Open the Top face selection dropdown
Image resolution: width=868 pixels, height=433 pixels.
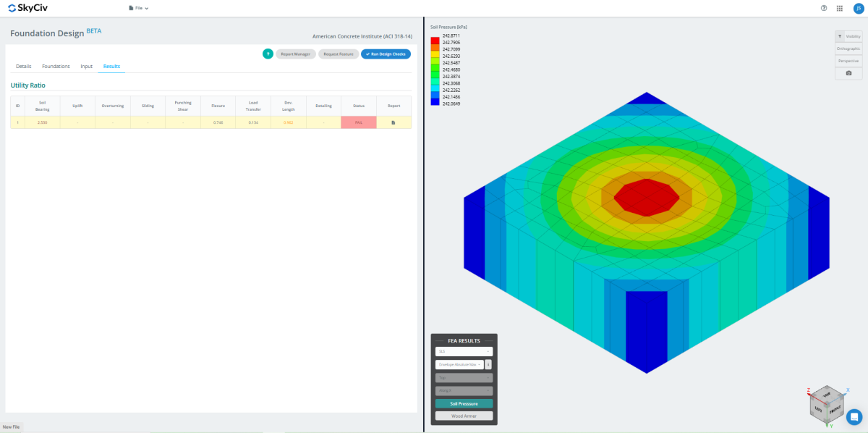(x=464, y=377)
